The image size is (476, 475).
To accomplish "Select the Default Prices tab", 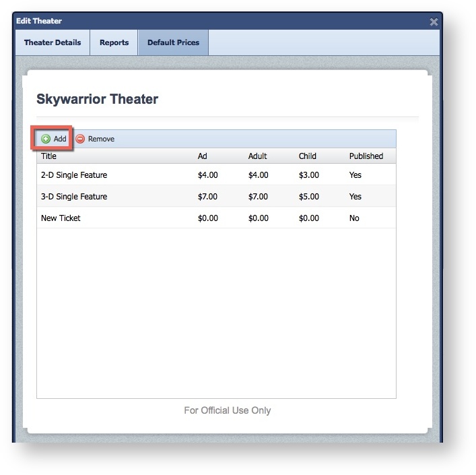I will (173, 42).
